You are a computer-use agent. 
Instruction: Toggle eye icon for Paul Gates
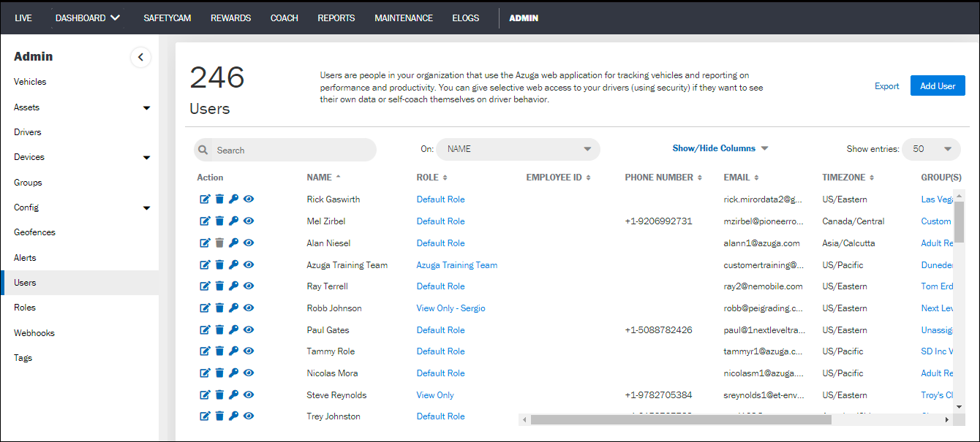pos(249,330)
